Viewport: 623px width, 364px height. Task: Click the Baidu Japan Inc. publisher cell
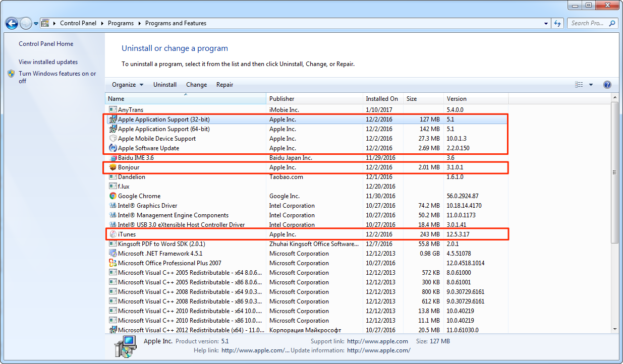tap(291, 158)
